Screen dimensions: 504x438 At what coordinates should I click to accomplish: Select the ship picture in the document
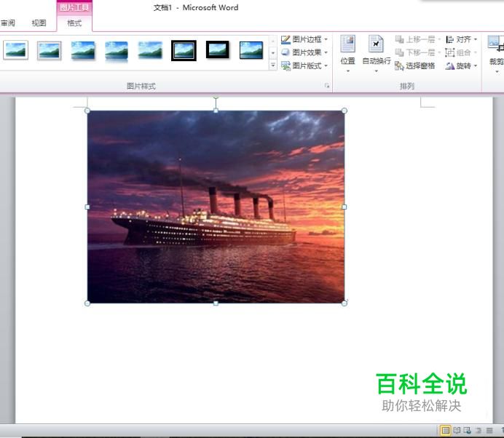(216, 207)
